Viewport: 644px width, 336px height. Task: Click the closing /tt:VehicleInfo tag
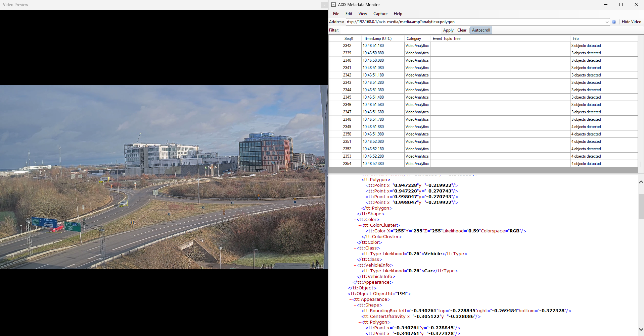[x=376, y=277]
